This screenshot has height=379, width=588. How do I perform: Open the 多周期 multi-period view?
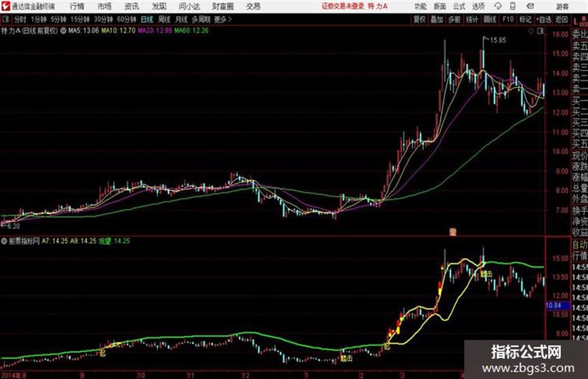(201, 19)
